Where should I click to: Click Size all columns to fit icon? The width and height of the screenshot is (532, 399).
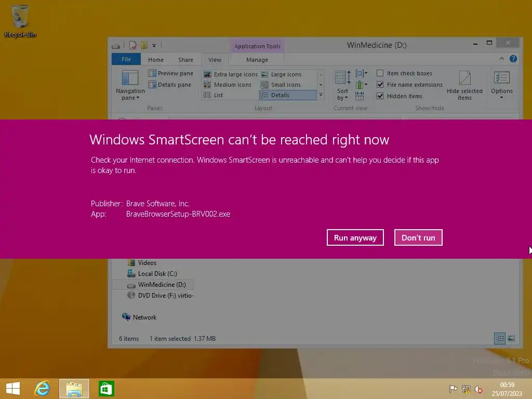360,96
